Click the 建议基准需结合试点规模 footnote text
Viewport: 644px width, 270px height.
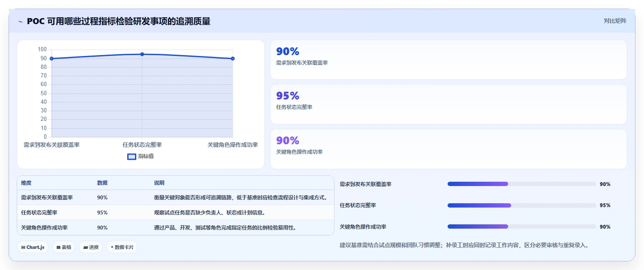(464, 245)
